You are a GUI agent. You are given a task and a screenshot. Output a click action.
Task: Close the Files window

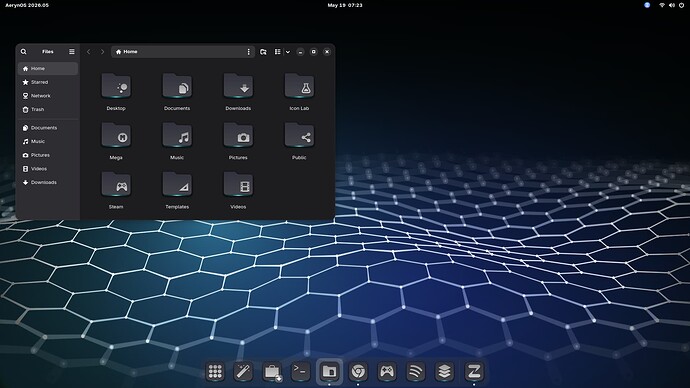327,52
